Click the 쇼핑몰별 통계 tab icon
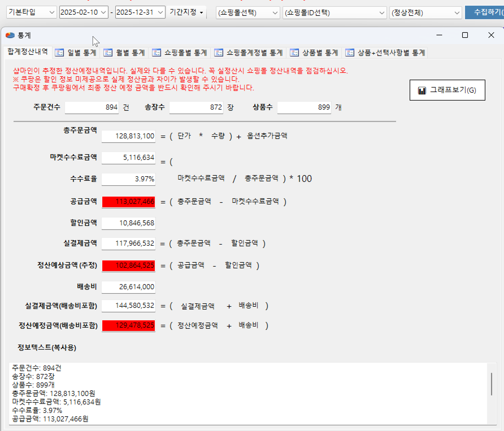Image resolution: width=504 pixels, height=431 pixels. 157,53
